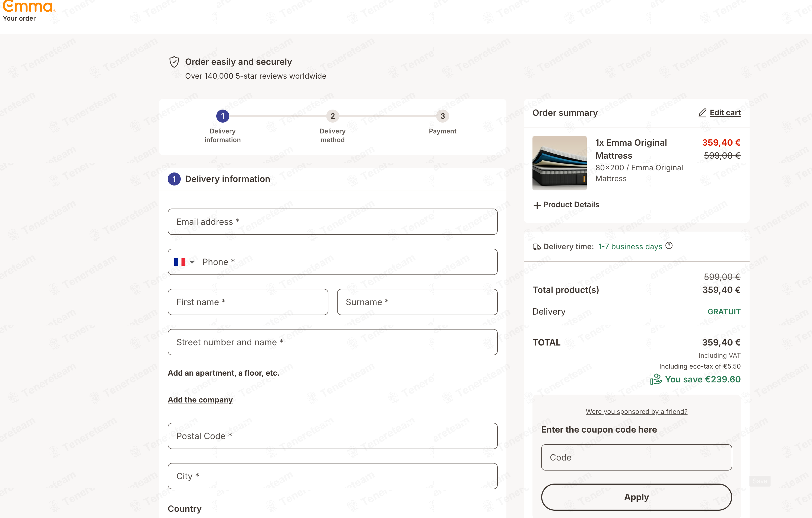Select step 3 Payment

442,122
